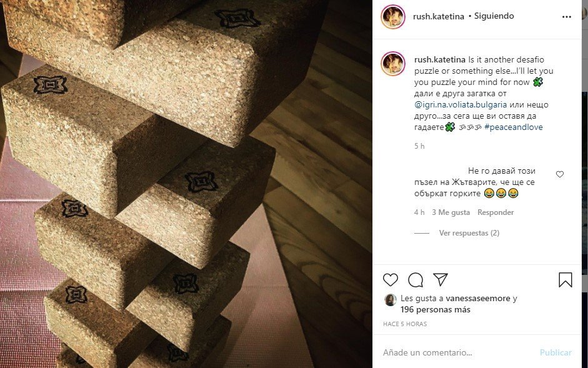The image size is (588, 368).
Task: Click the Añade un comentario field
Action: (456, 353)
